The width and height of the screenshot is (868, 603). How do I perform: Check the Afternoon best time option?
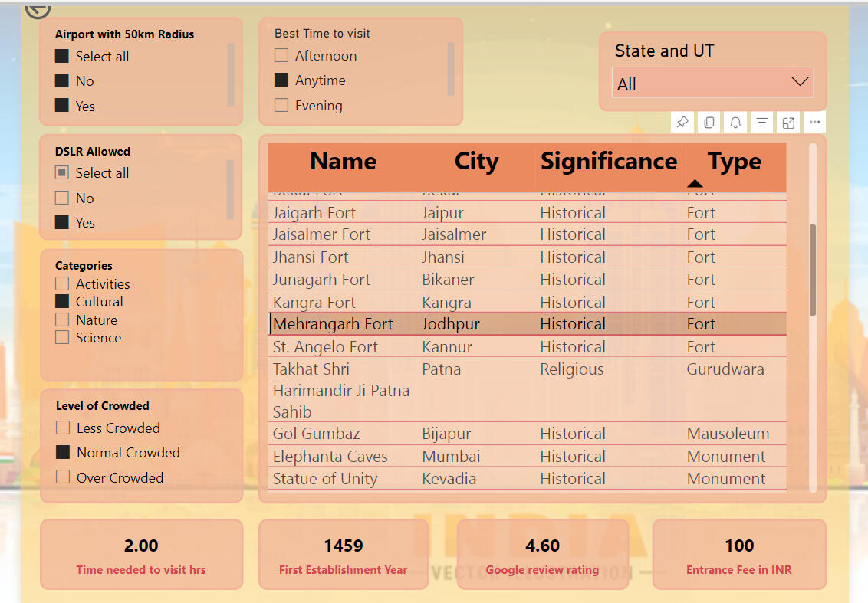(x=281, y=56)
